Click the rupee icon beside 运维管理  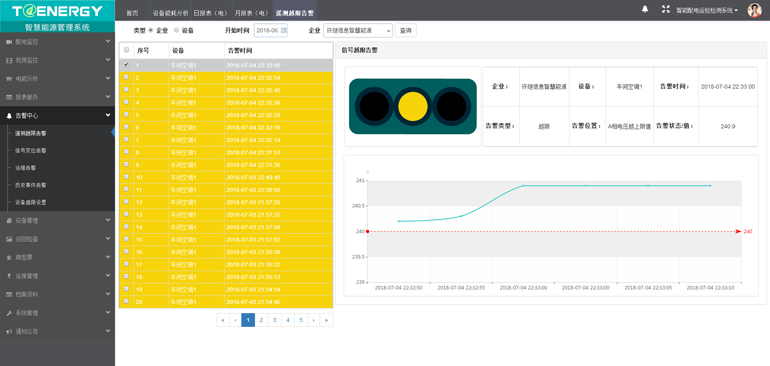[x=9, y=276]
